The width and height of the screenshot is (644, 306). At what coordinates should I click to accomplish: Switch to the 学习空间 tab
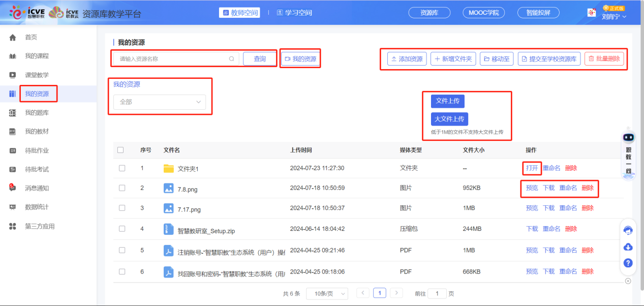coord(294,13)
